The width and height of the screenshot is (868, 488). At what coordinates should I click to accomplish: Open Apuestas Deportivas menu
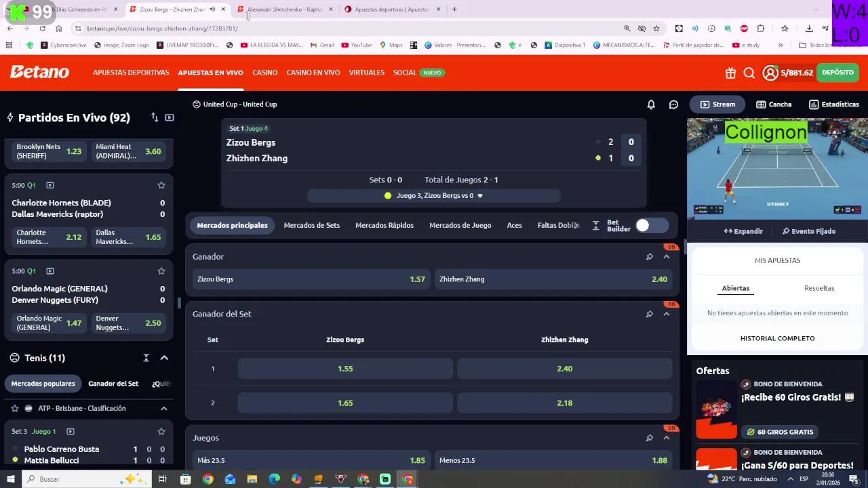pyautogui.click(x=131, y=73)
